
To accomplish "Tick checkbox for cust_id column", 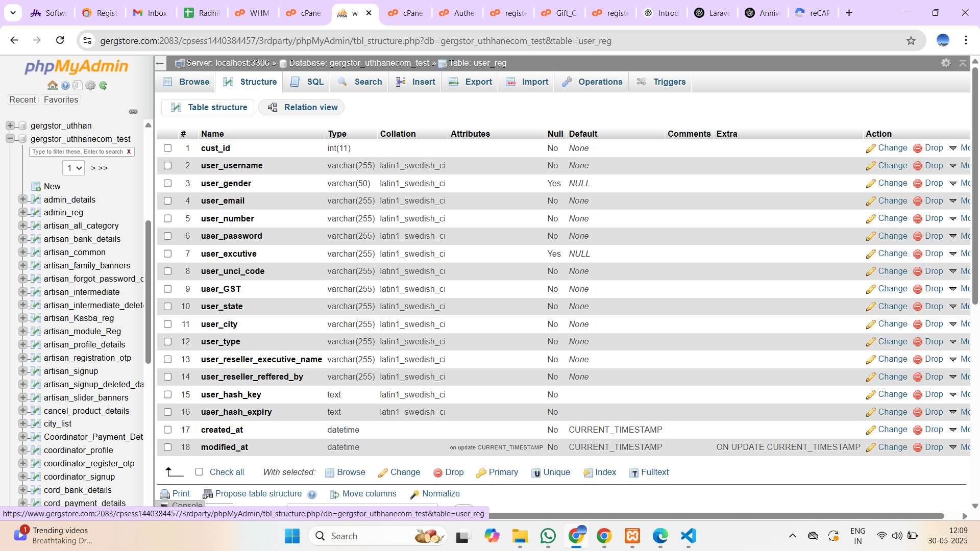I will (x=167, y=148).
